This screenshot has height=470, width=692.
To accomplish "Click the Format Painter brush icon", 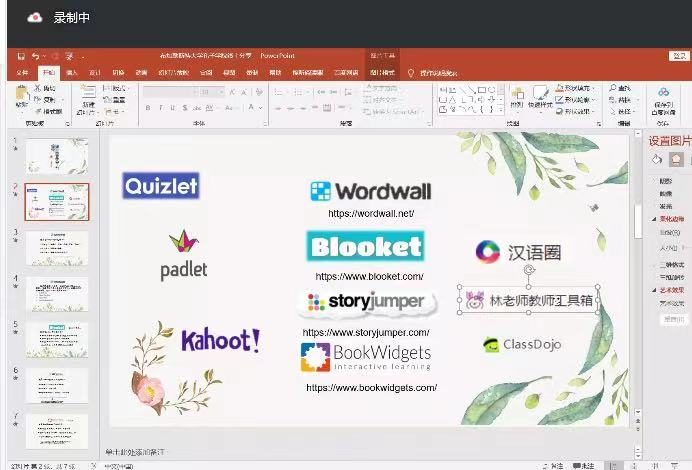I will point(38,111).
